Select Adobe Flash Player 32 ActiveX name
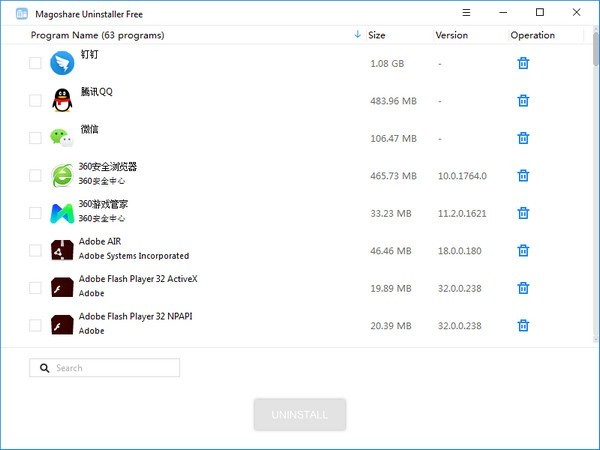The image size is (600, 450). (x=138, y=279)
